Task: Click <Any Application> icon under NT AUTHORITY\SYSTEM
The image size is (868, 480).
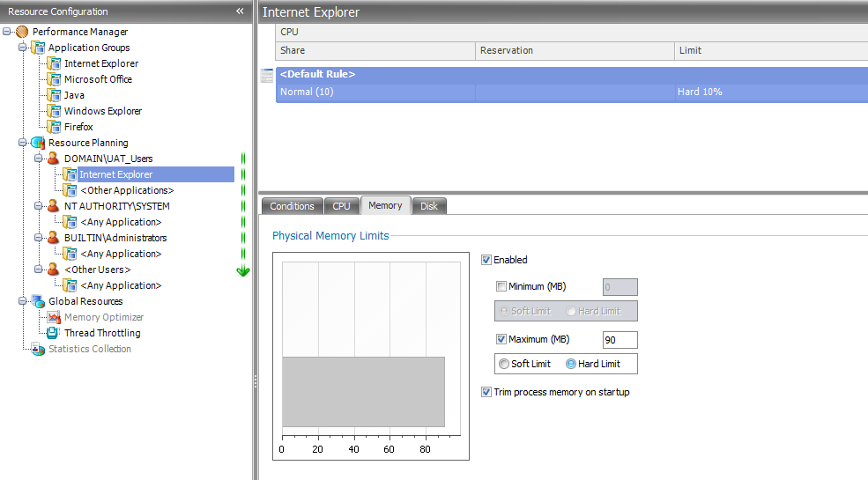Action: tap(70, 222)
